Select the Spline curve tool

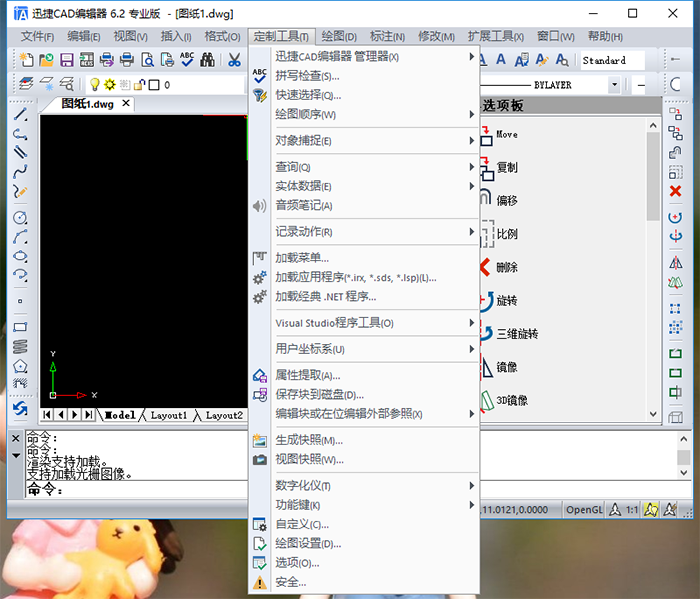coord(20,171)
